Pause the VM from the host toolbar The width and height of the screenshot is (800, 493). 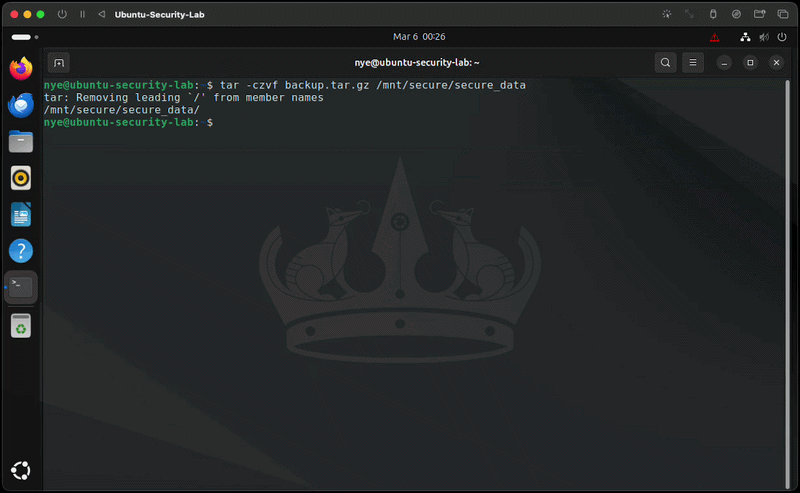point(82,15)
